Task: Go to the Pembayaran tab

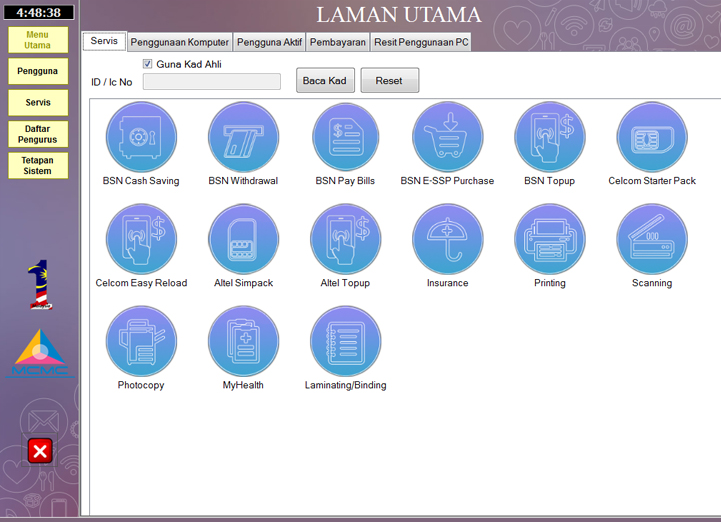Action: pos(338,42)
